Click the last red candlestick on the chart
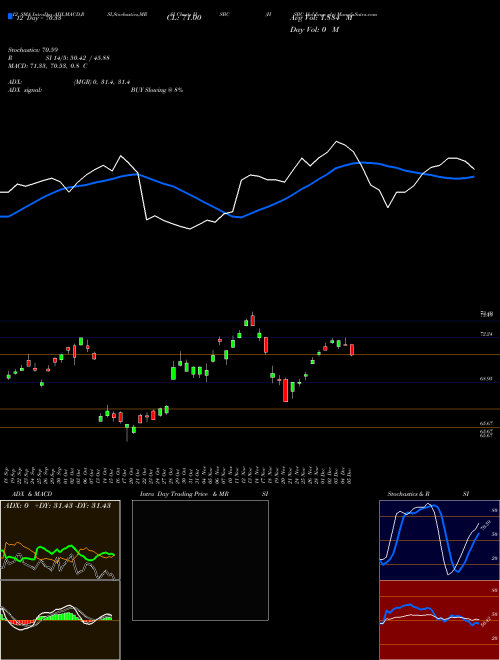 click(352, 350)
